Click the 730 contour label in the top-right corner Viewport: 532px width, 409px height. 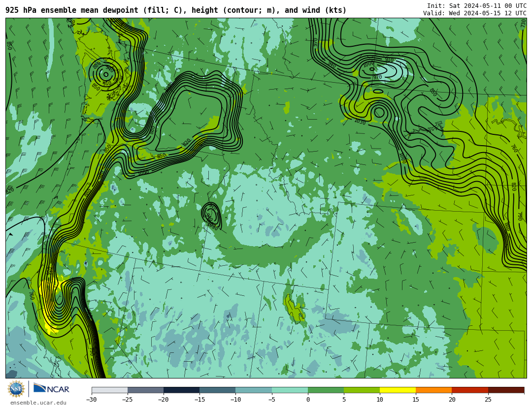click(523, 23)
